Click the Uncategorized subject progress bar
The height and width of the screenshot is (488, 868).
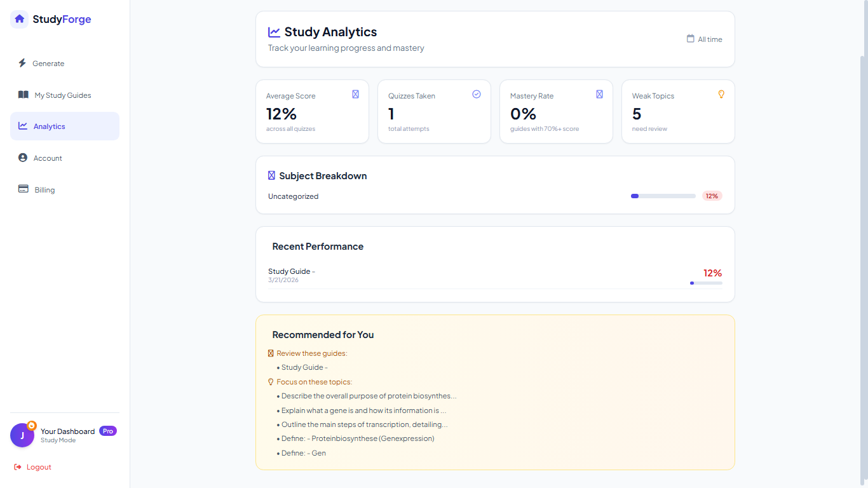coord(663,196)
